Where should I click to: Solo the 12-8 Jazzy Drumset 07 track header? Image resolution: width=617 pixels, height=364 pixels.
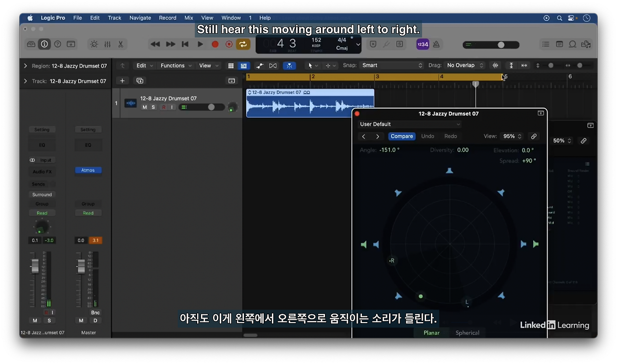point(153,107)
